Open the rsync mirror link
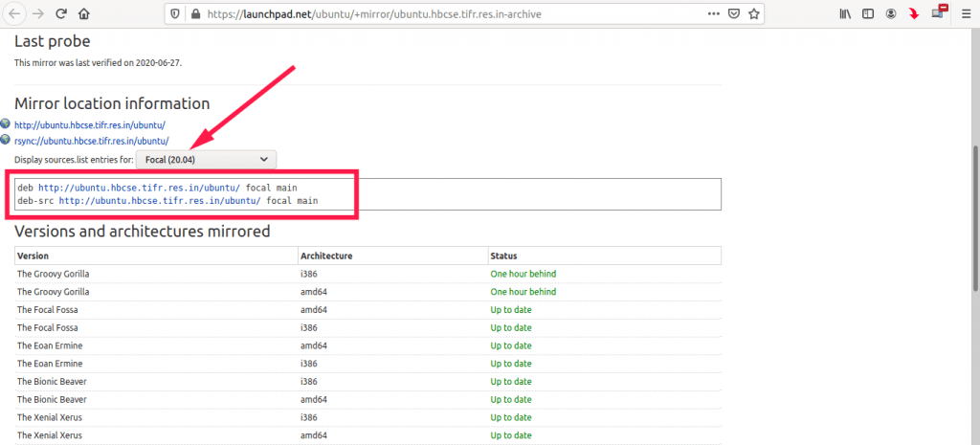 [91, 141]
